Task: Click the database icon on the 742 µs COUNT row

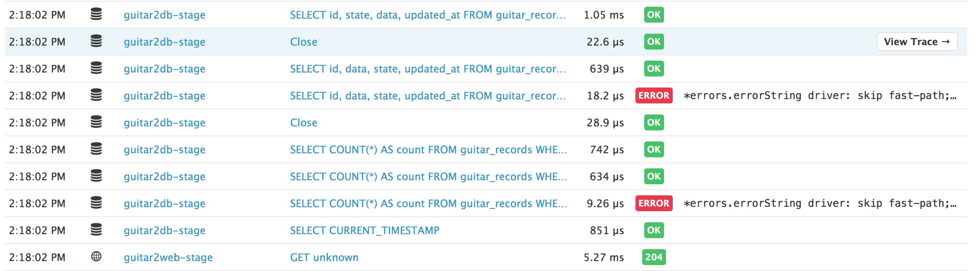Action: 96,149
